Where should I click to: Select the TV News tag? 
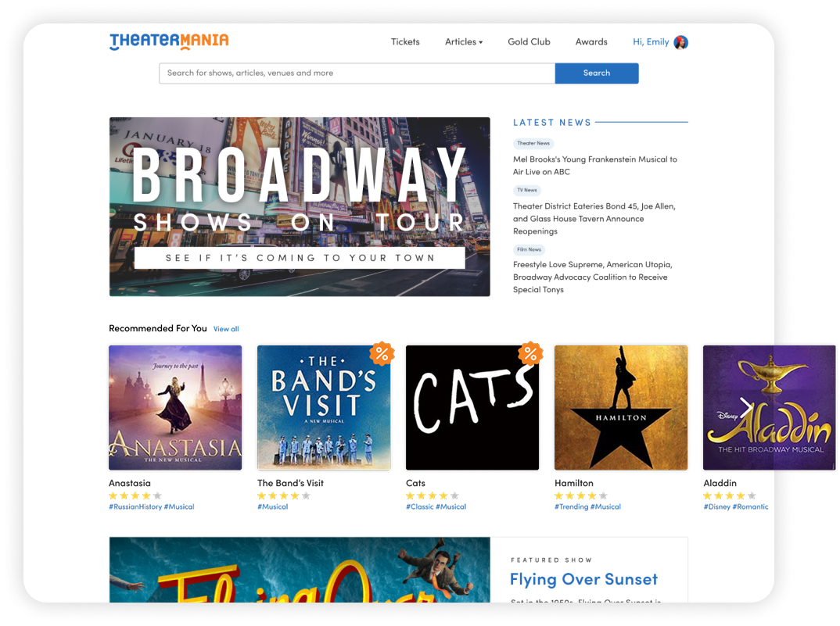pyautogui.click(x=527, y=190)
